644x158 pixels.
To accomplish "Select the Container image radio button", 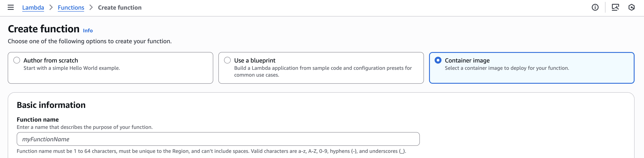I will pos(438,60).
